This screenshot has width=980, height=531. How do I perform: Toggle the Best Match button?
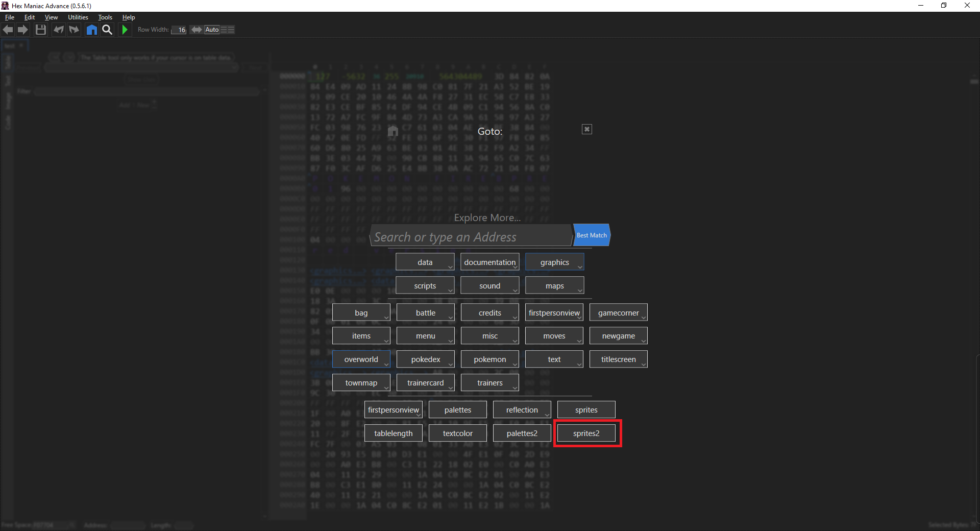coord(592,235)
